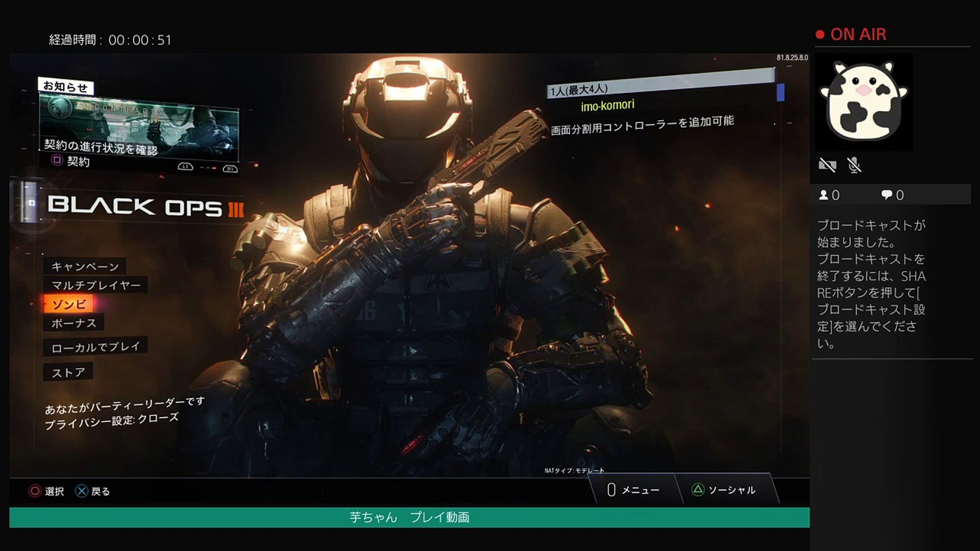Open the ストア menu entry

click(68, 372)
